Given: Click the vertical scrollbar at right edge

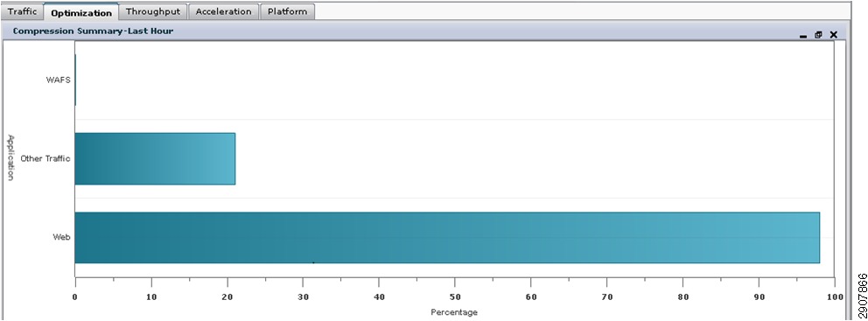Looking at the screenshot, I should point(848,166).
